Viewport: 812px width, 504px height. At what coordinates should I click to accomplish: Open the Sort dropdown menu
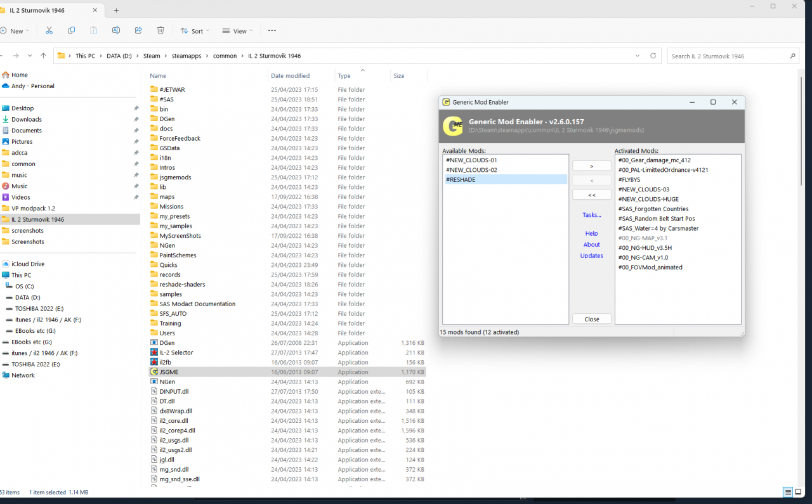196,30
